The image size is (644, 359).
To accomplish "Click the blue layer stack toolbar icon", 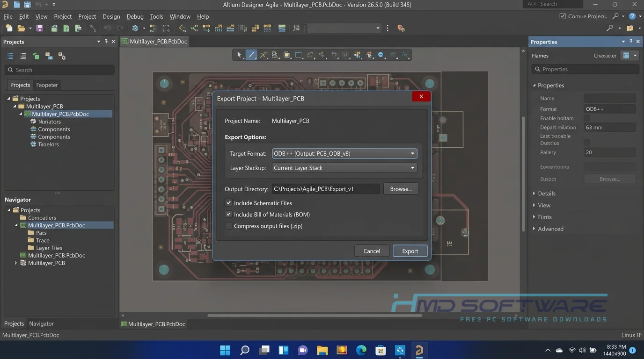I will pos(135,28).
